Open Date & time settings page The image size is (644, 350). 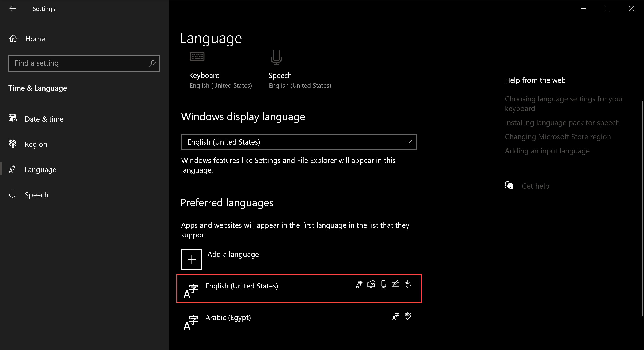[44, 119]
